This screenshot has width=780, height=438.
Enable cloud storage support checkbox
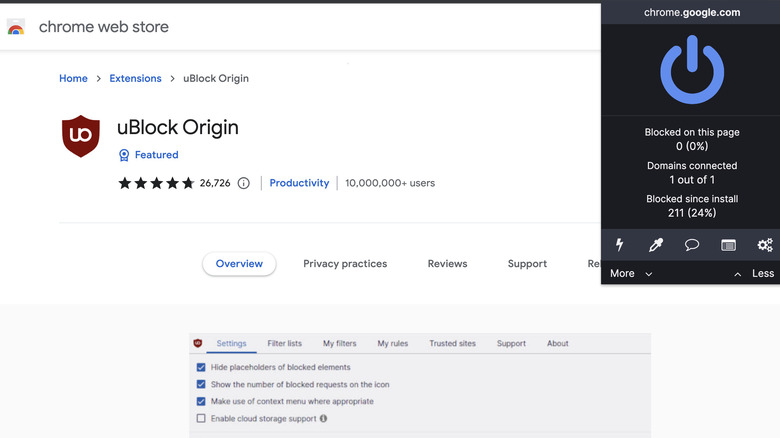click(201, 418)
